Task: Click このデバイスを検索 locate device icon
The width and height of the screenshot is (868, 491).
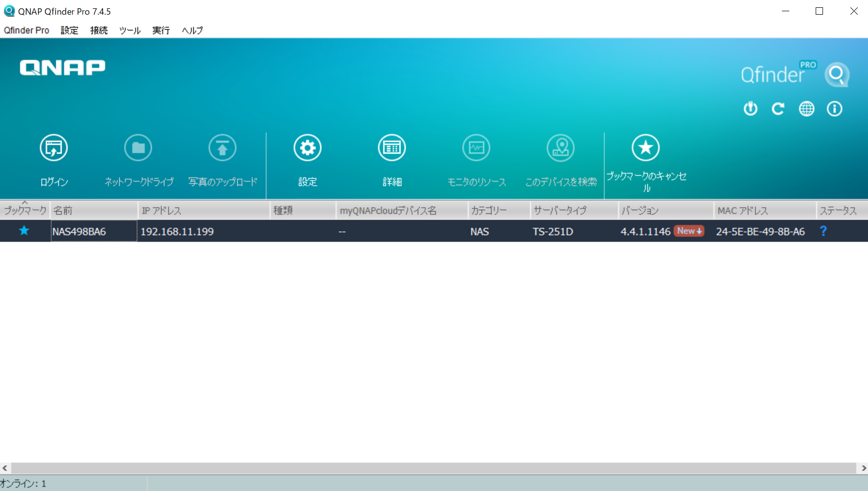Action: pos(560,147)
